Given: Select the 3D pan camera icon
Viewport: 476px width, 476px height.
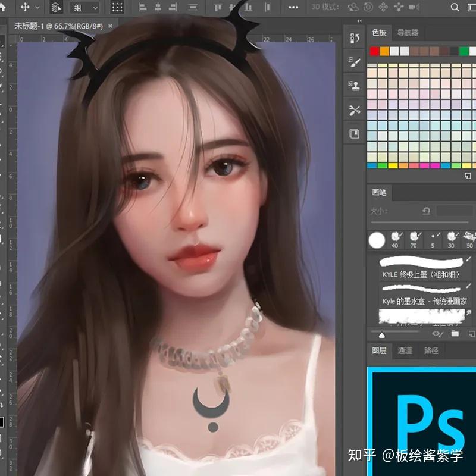Looking at the screenshot, I should pyautogui.click(x=383, y=7).
